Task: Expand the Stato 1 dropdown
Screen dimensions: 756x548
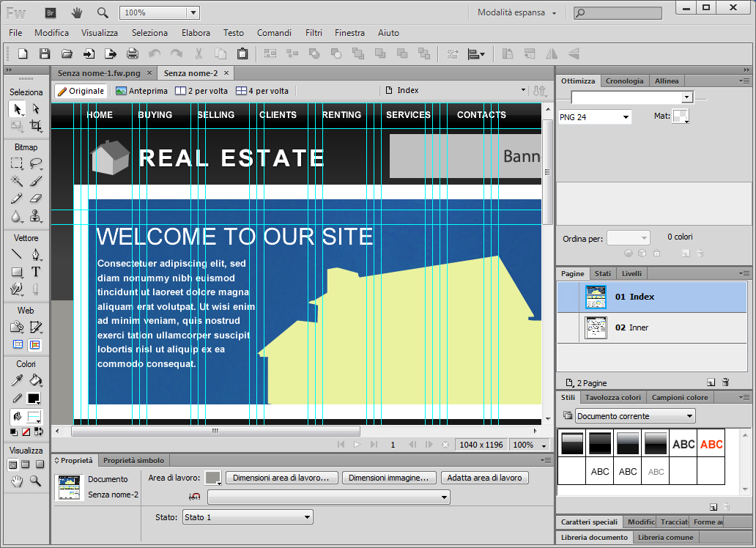Action: tap(247, 517)
